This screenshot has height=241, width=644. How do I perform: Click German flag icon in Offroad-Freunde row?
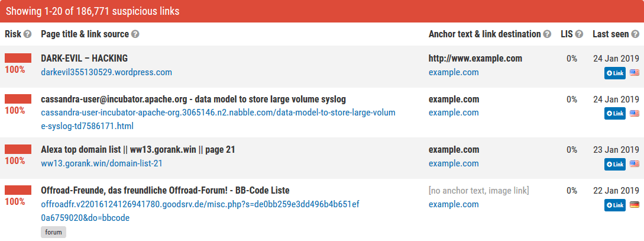pos(635,205)
